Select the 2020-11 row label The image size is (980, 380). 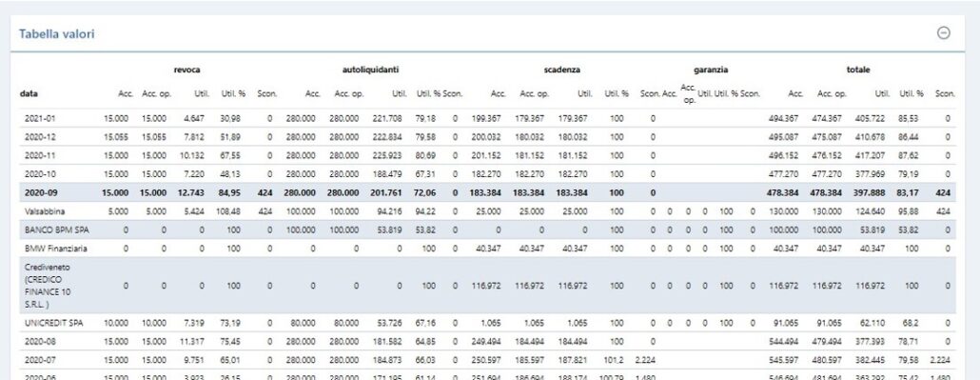[39, 155]
